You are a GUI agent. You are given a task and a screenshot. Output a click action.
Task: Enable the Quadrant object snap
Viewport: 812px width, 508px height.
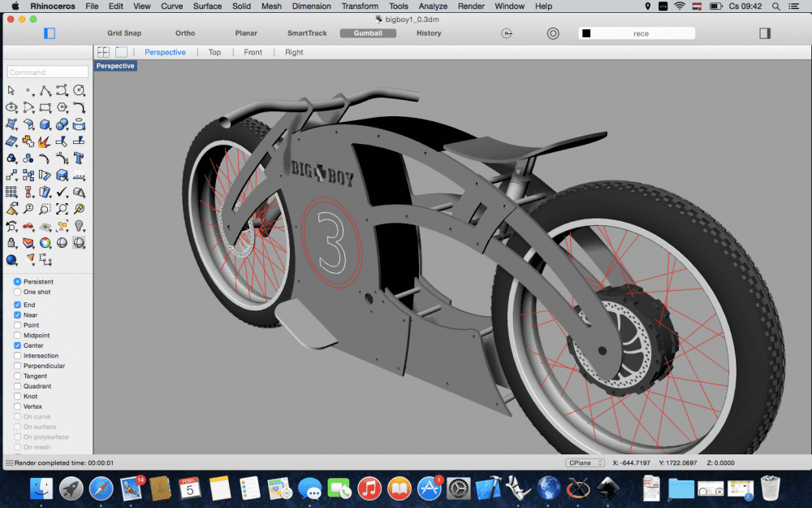[x=18, y=386]
